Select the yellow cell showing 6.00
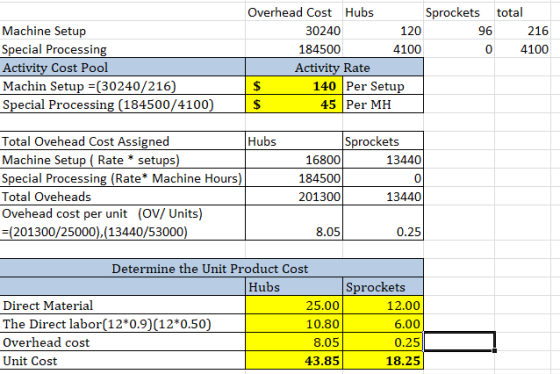 pos(383,324)
